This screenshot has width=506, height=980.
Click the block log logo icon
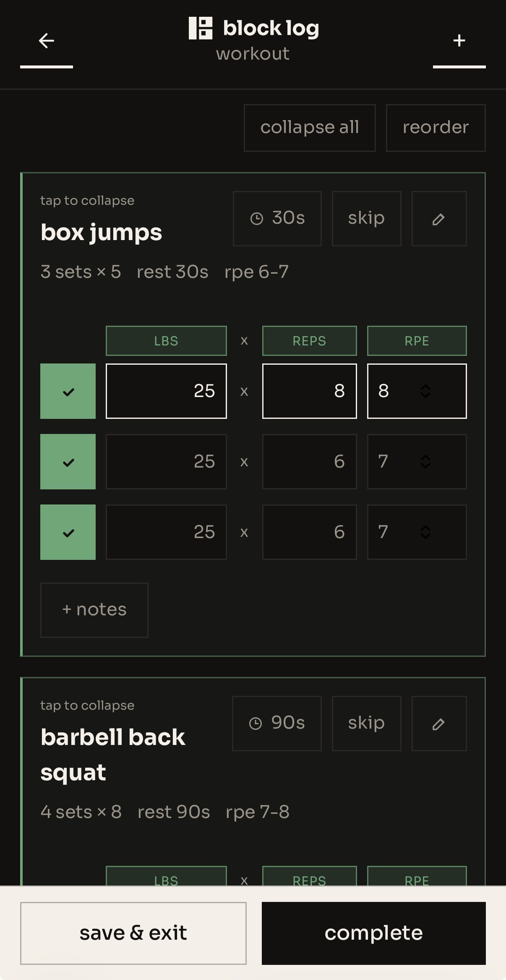coord(201,27)
